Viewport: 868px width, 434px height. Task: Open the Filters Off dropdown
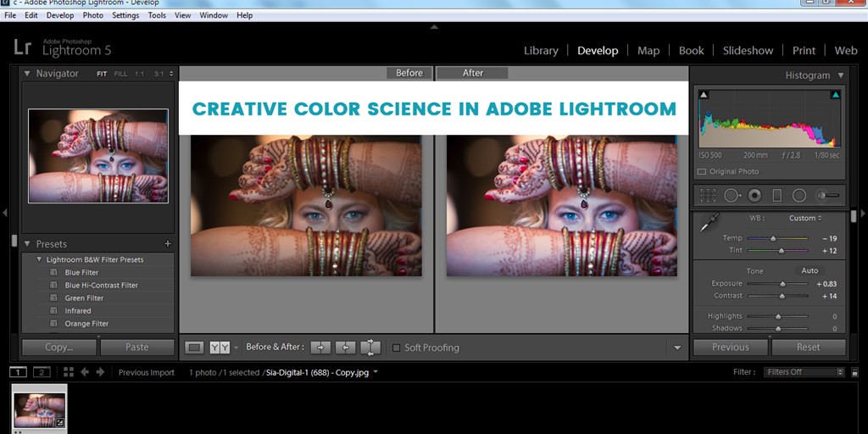tap(804, 372)
